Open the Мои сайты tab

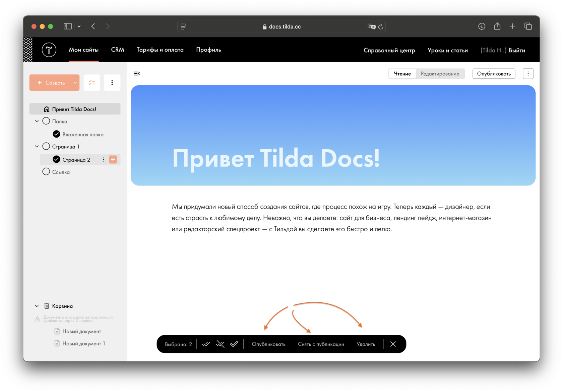point(84,50)
